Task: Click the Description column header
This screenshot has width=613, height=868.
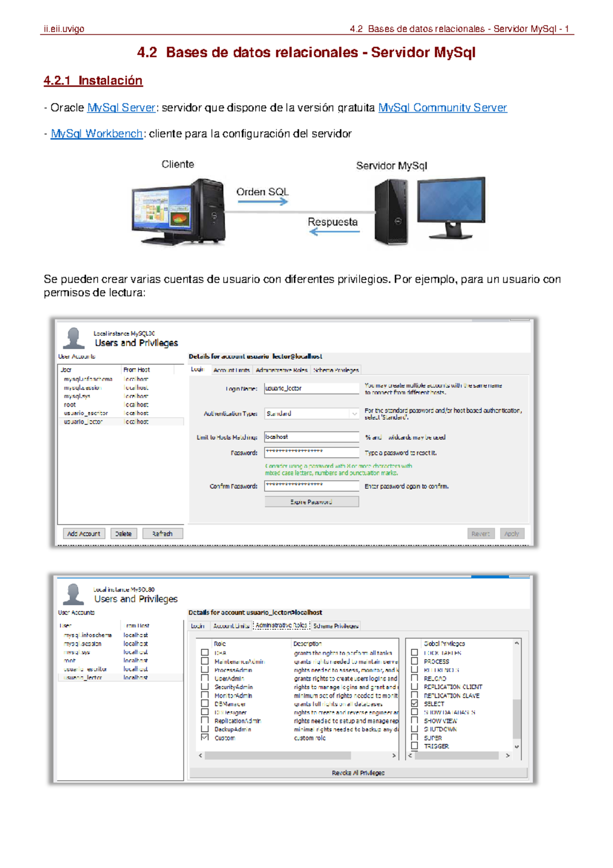Action: click(308, 644)
